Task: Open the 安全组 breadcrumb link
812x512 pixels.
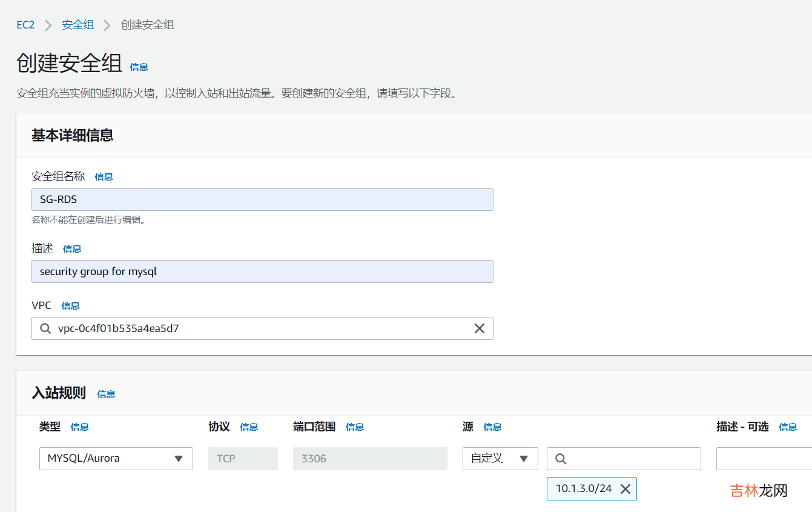Action: 78,25
